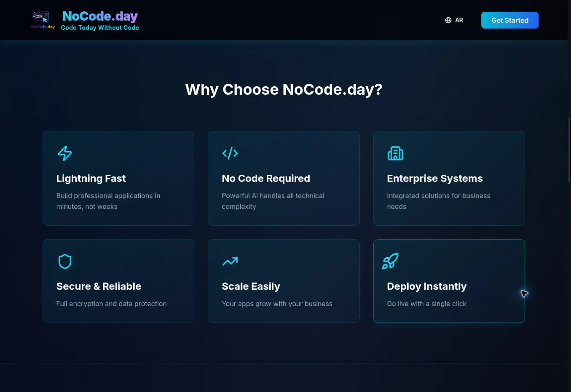Click the Get Started button

coord(510,20)
